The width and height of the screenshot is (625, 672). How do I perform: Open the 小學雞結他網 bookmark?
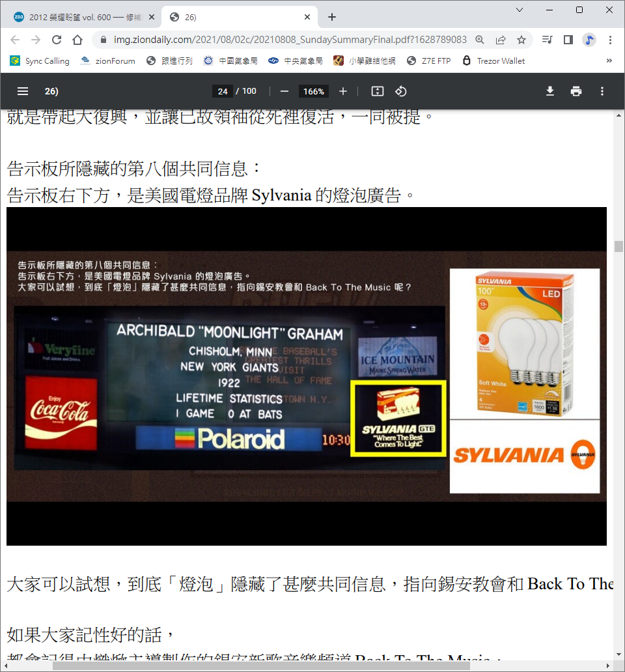tap(365, 61)
